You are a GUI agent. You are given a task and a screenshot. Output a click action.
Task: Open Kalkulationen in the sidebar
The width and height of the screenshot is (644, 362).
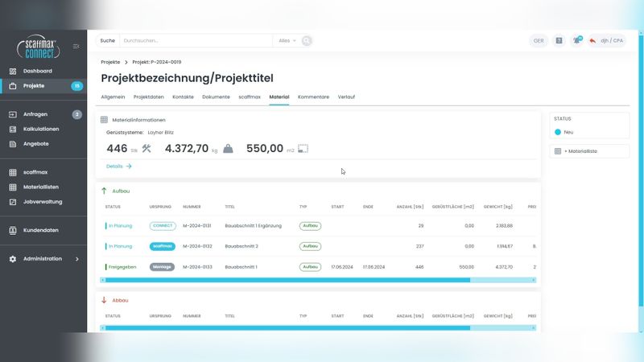40,129
